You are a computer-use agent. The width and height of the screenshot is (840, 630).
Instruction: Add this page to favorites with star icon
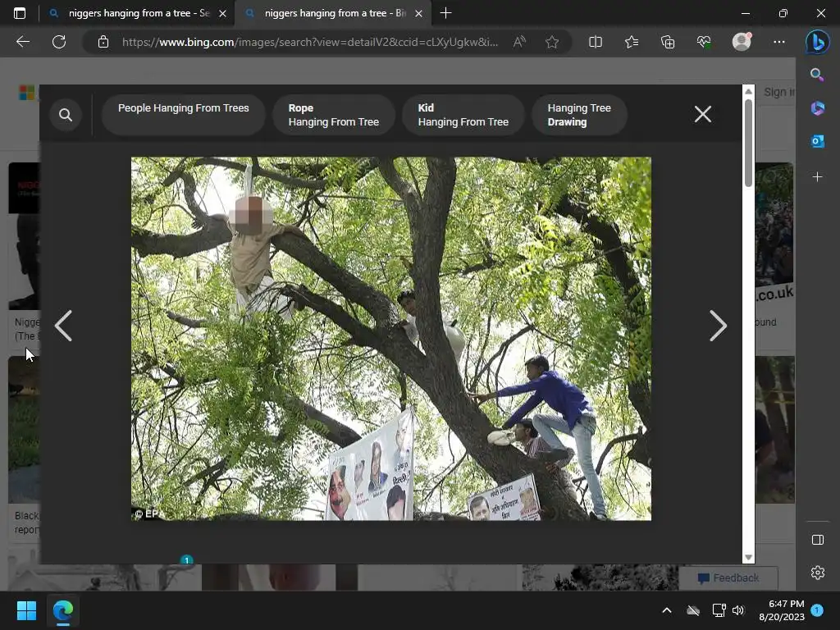pyautogui.click(x=552, y=42)
